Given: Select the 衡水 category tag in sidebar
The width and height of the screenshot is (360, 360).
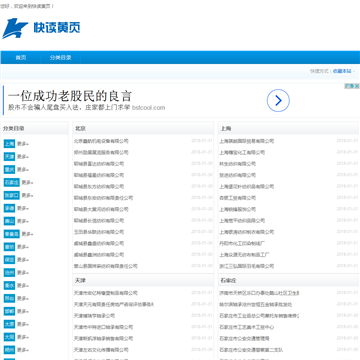Looking at the screenshot, I should tap(9, 285).
